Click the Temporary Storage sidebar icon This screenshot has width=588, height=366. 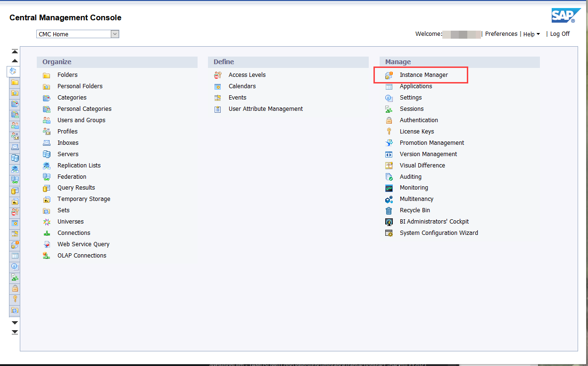15,201
